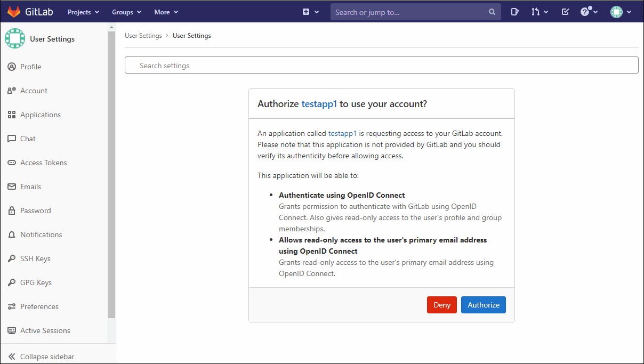Click the Search settings field
This screenshot has height=364, width=644.
(381, 65)
